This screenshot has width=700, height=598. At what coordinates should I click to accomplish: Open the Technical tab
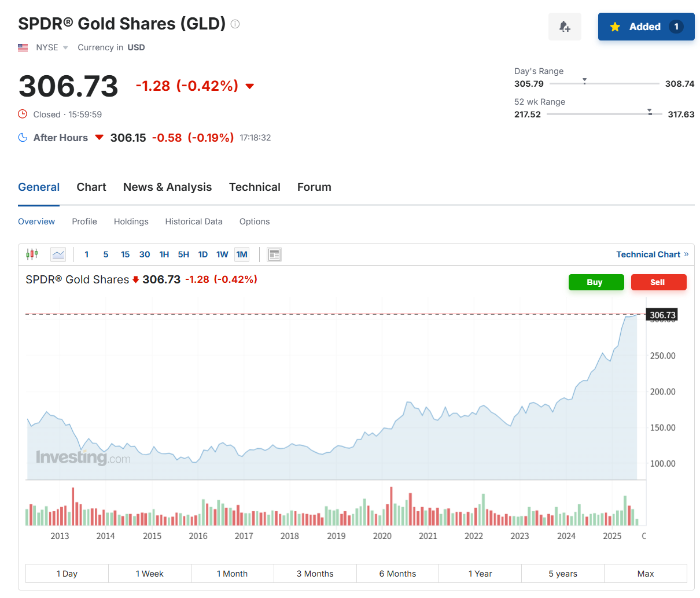pyautogui.click(x=255, y=187)
